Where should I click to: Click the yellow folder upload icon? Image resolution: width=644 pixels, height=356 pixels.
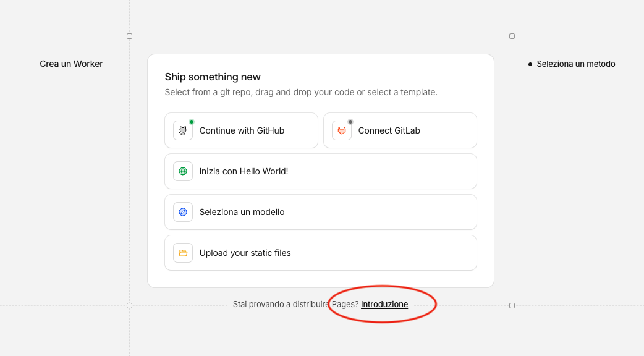click(183, 253)
